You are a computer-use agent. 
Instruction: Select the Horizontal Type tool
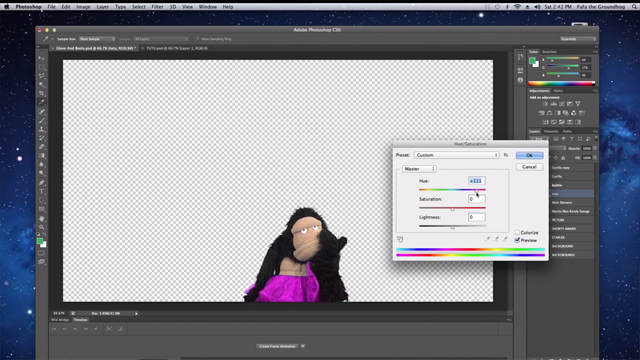coord(42,191)
